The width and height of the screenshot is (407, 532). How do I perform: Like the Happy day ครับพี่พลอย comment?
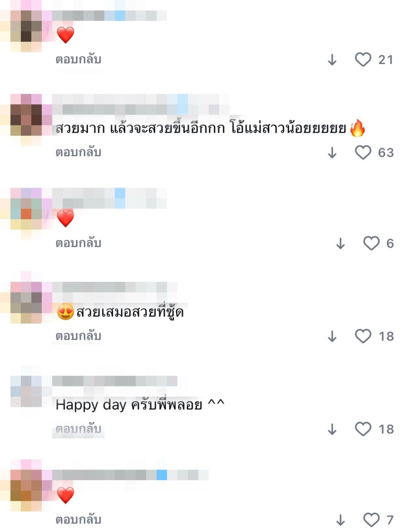coord(363,429)
